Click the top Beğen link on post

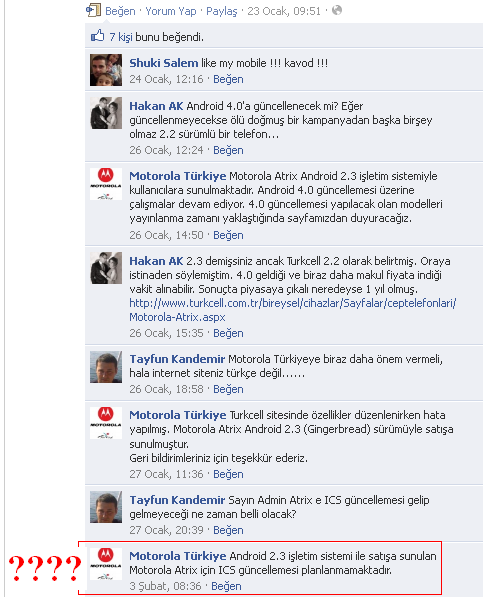120,11
